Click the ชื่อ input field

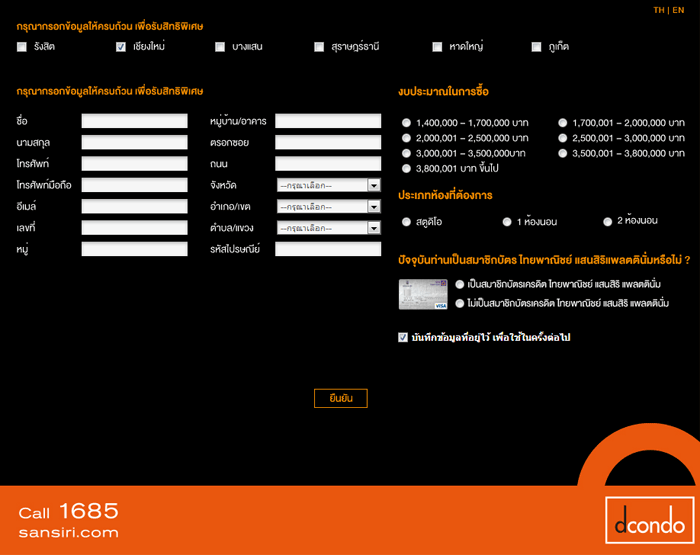[134, 121]
